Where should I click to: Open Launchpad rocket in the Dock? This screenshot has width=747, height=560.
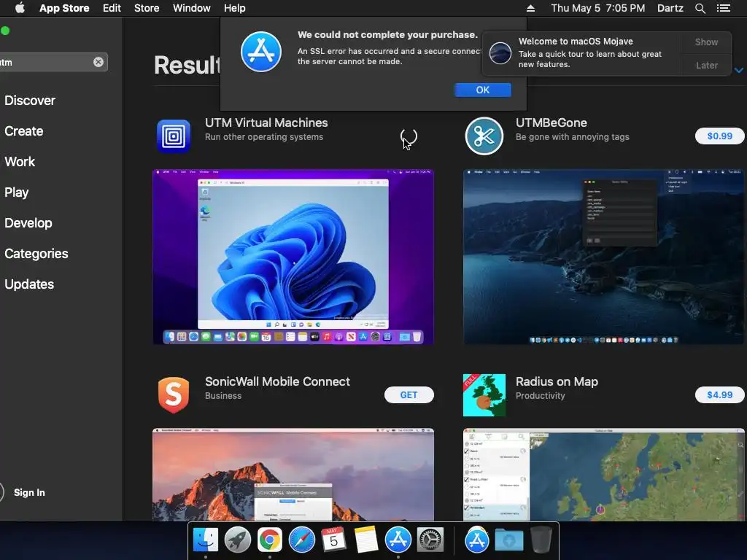click(237, 540)
